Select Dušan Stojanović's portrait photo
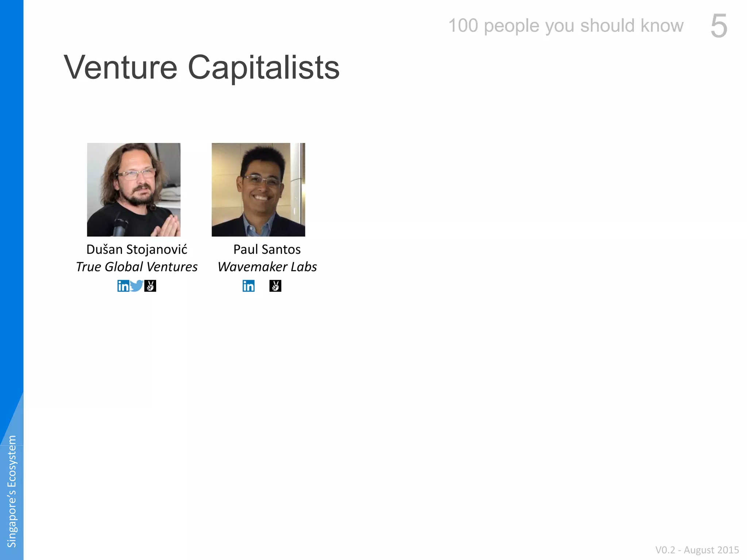The image size is (747, 560). pos(134,190)
